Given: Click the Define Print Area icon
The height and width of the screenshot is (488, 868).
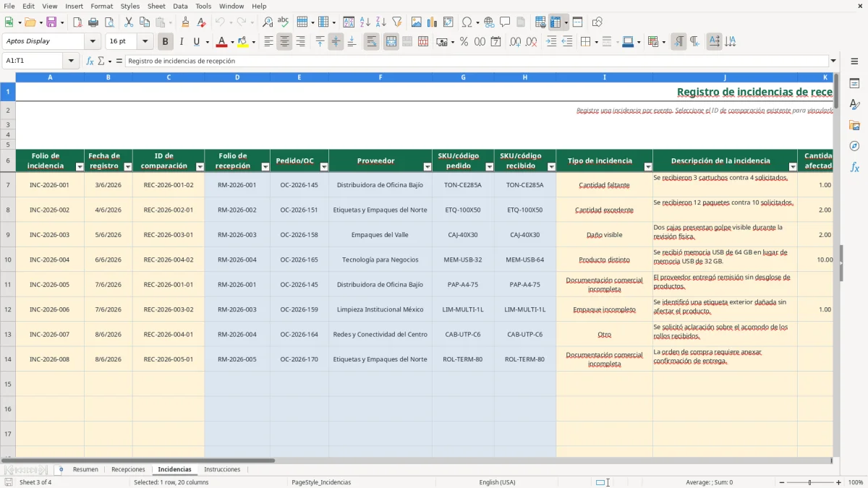Looking at the screenshot, I should click(x=540, y=22).
